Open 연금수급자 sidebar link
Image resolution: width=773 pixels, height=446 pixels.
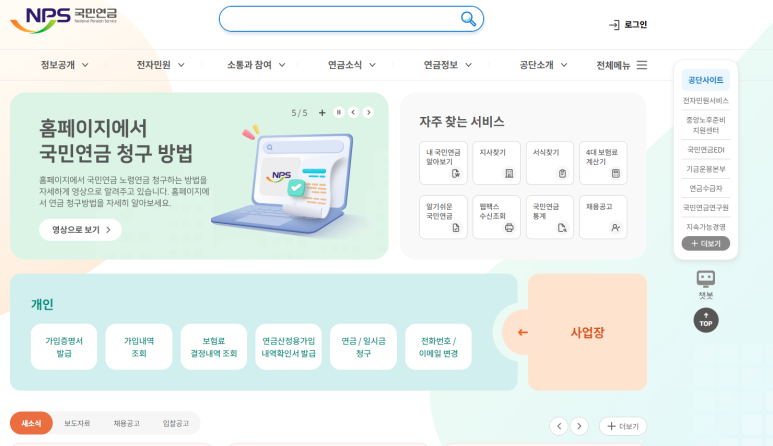point(705,188)
